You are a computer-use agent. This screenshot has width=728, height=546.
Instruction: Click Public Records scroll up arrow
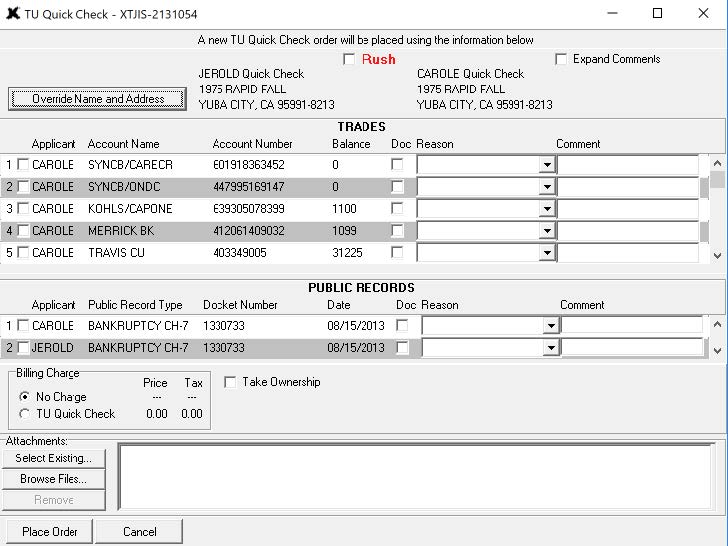717,324
